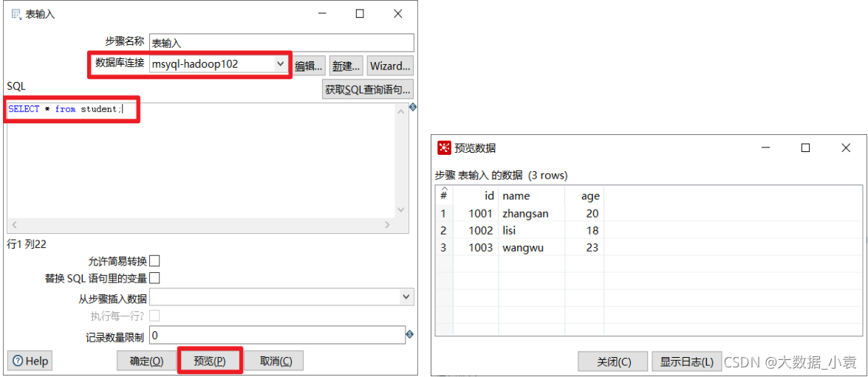Maximize the 预览数据 window

(x=806, y=148)
